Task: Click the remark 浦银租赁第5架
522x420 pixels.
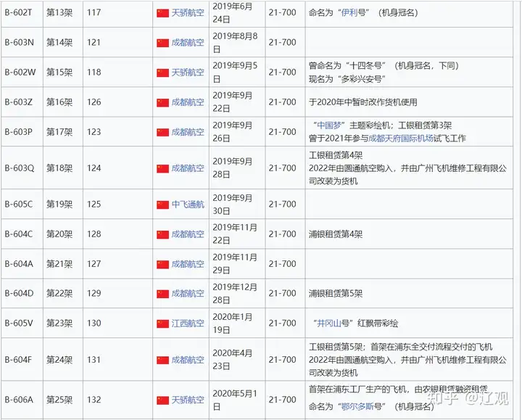Action: 336,294
